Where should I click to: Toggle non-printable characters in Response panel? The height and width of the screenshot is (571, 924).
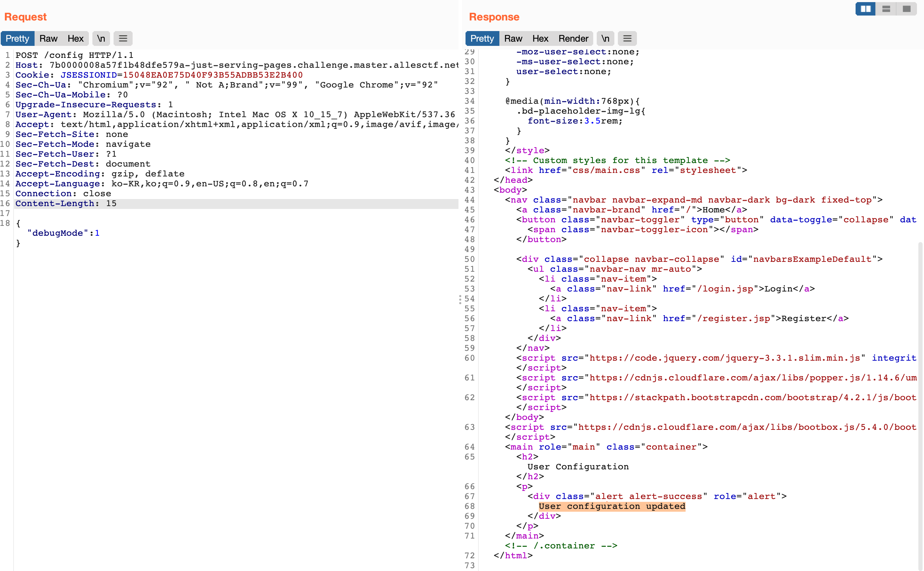pos(605,38)
